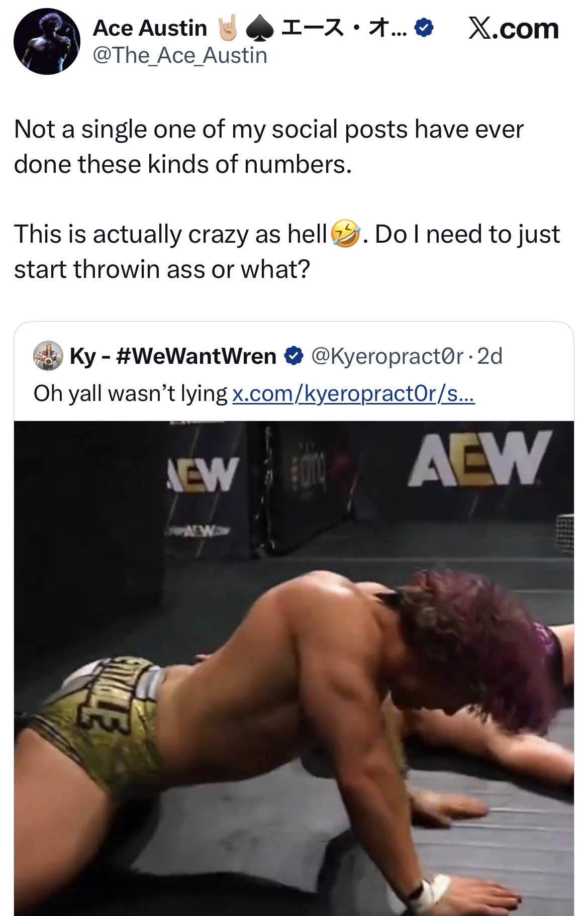Screen dimensions: 588x916
Task: Click the "Not a single one" tweet paragraph
Action: coord(269,147)
